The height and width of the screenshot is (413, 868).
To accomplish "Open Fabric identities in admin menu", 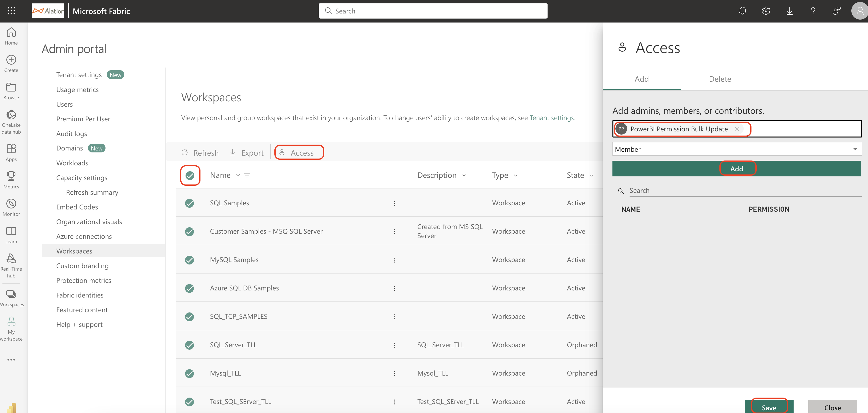I will click(x=80, y=295).
